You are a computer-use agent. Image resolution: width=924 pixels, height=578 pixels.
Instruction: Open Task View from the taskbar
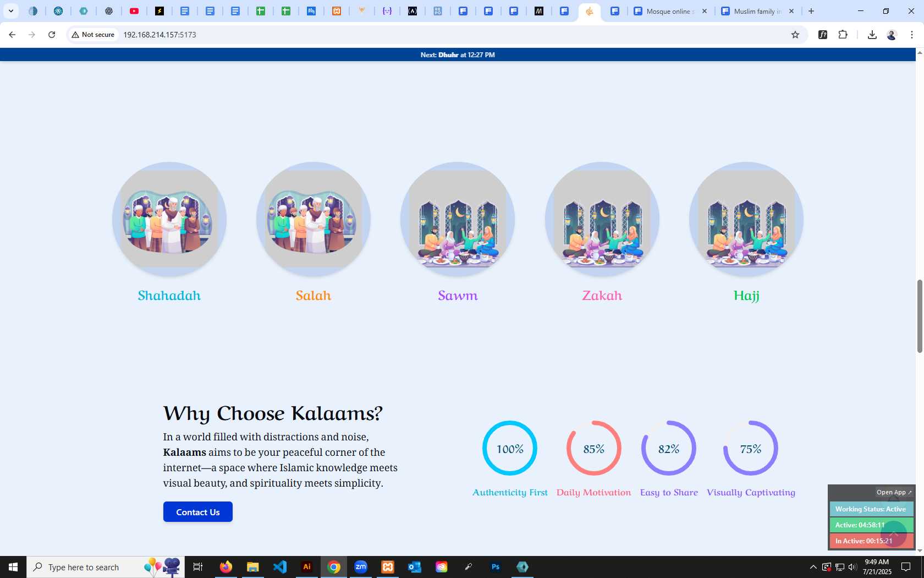198,567
